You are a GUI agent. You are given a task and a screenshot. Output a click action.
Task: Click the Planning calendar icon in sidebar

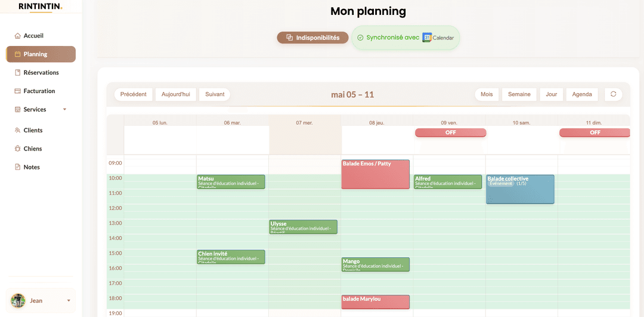[17, 54]
